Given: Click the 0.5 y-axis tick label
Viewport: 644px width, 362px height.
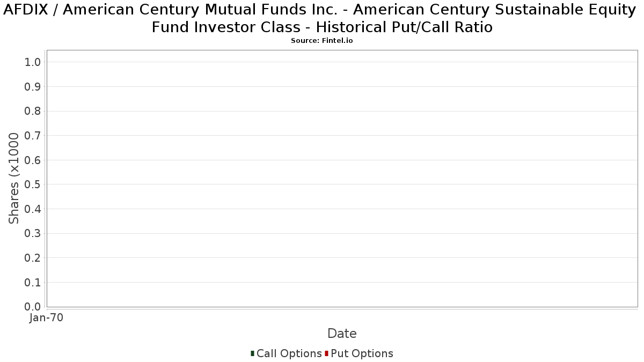Looking at the screenshot, I should [x=33, y=184].
